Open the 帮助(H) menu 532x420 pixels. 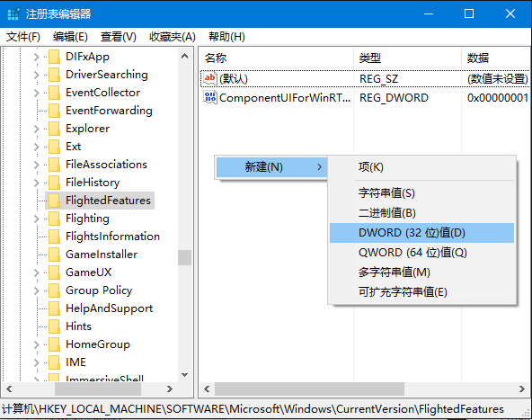(x=226, y=37)
